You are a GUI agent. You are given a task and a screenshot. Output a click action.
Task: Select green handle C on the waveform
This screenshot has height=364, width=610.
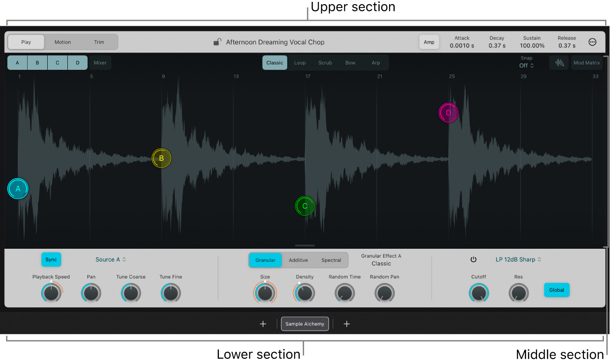[x=305, y=206]
